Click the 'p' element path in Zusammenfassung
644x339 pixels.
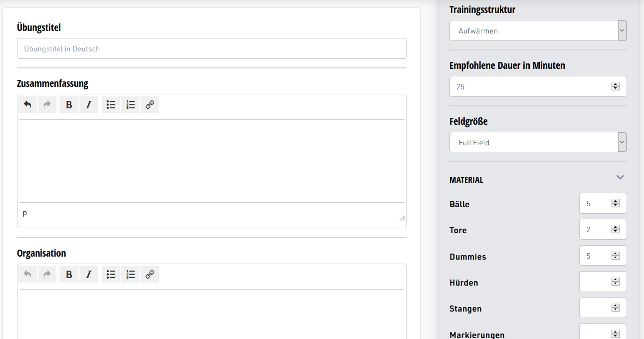pyautogui.click(x=25, y=213)
